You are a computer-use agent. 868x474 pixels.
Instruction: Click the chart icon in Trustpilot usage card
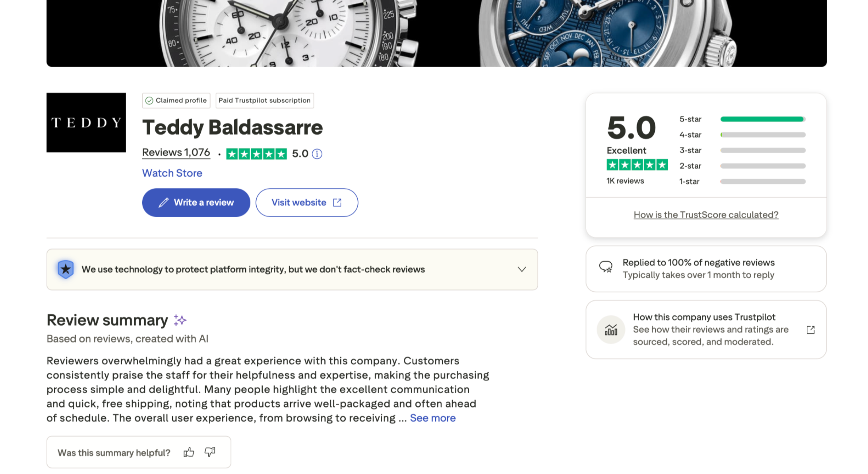click(x=611, y=330)
